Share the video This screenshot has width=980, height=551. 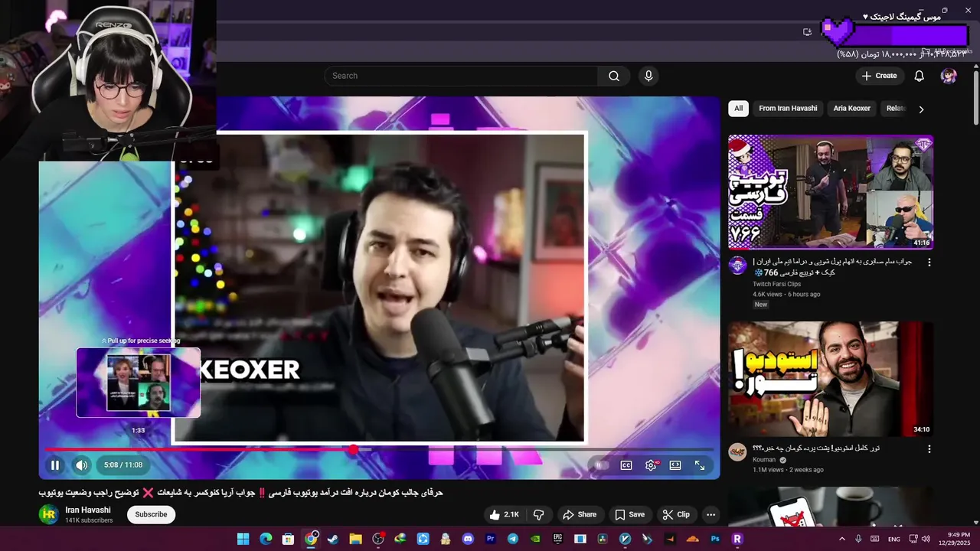[580, 514]
